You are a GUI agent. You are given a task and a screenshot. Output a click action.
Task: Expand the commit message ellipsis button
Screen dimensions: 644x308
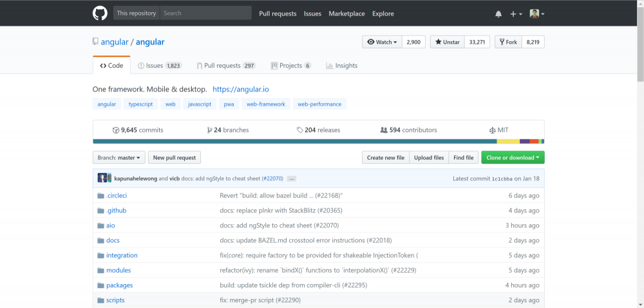[x=292, y=179]
